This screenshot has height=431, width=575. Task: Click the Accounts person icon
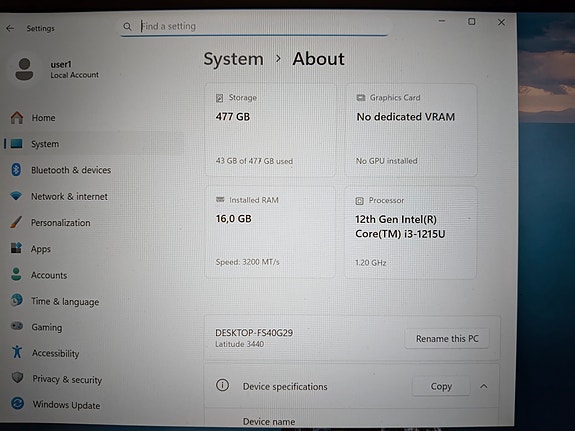tap(16, 274)
